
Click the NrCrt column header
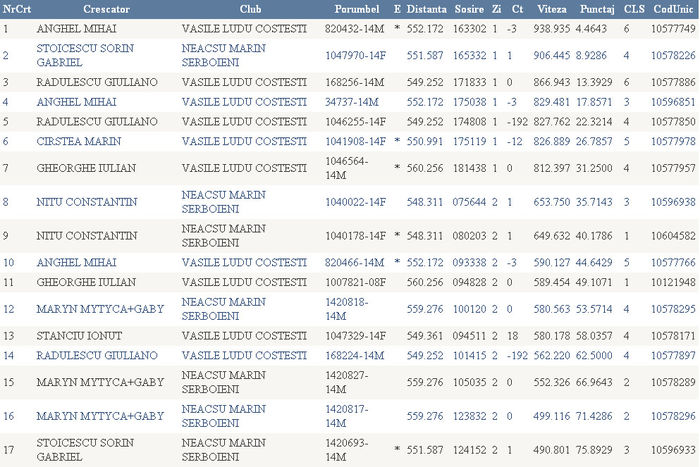16,8
